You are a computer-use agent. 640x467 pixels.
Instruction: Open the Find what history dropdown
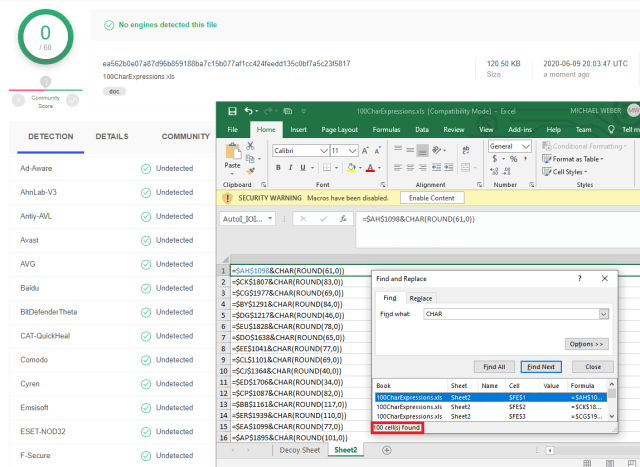click(x=604, y=314)
